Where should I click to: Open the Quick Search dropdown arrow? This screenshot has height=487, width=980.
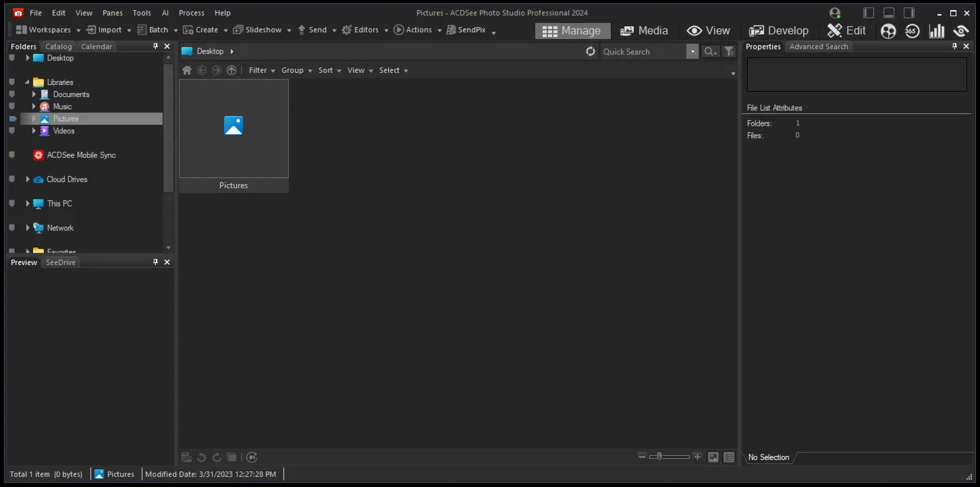(x=692, y=51)
